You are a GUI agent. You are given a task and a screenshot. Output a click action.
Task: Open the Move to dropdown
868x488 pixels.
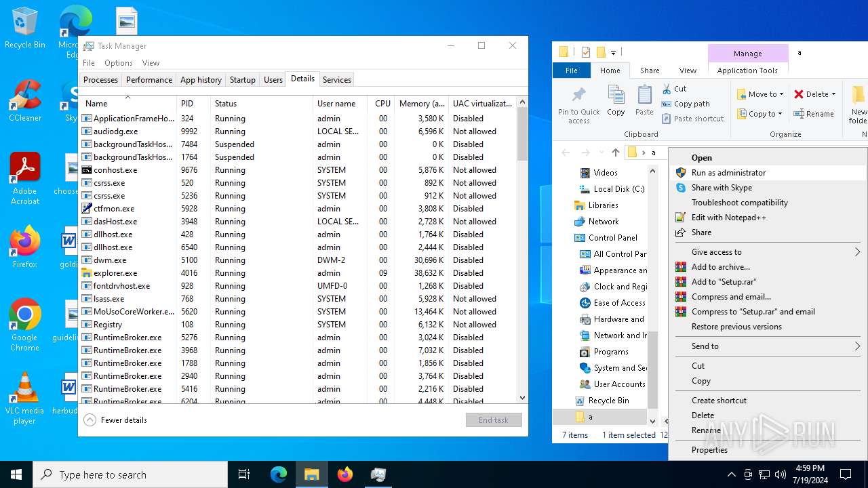pos(760,94)
